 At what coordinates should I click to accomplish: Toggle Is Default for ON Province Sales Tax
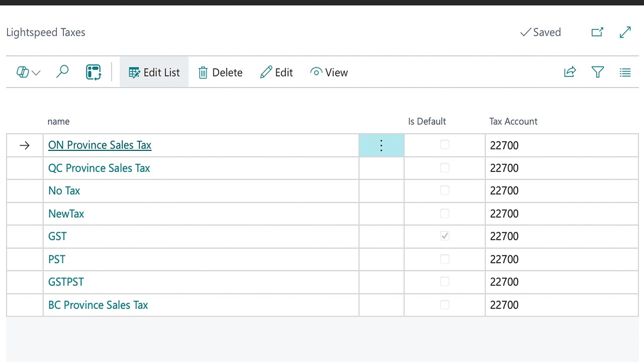(x=444, y=145)
